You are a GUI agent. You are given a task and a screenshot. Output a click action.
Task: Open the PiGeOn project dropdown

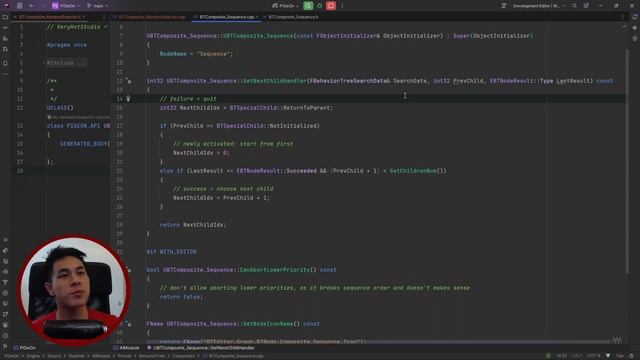(65, 6)
